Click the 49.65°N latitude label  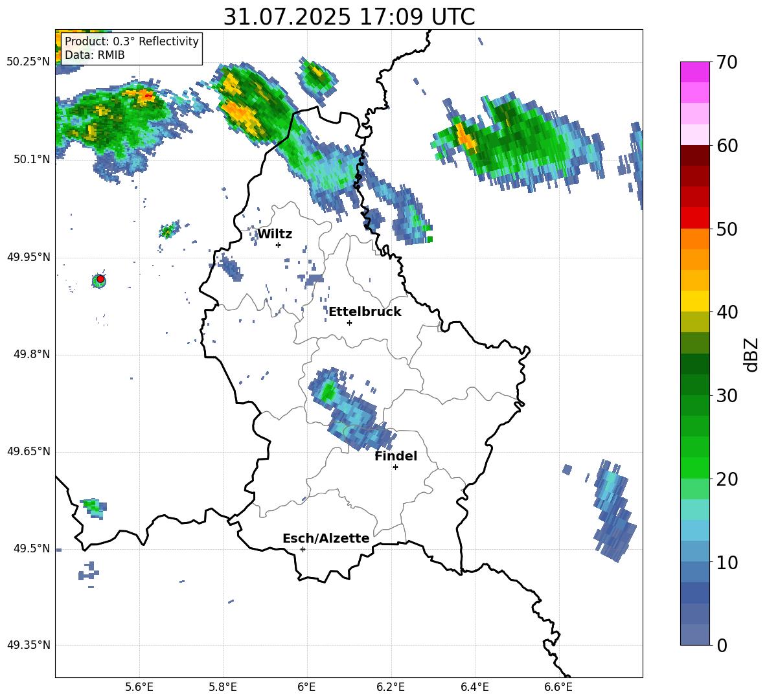29,451
